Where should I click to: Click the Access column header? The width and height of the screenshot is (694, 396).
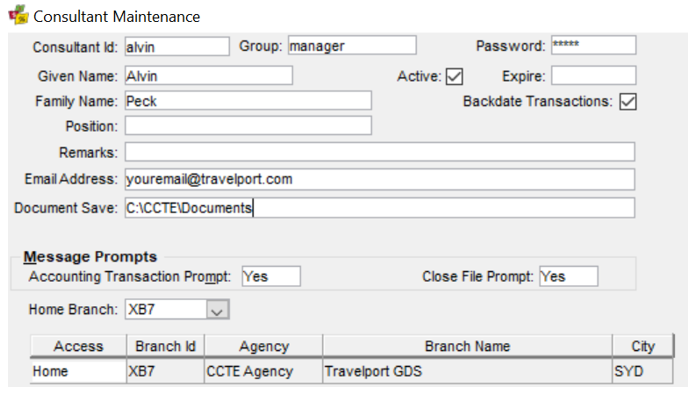[x=78, y=346]
